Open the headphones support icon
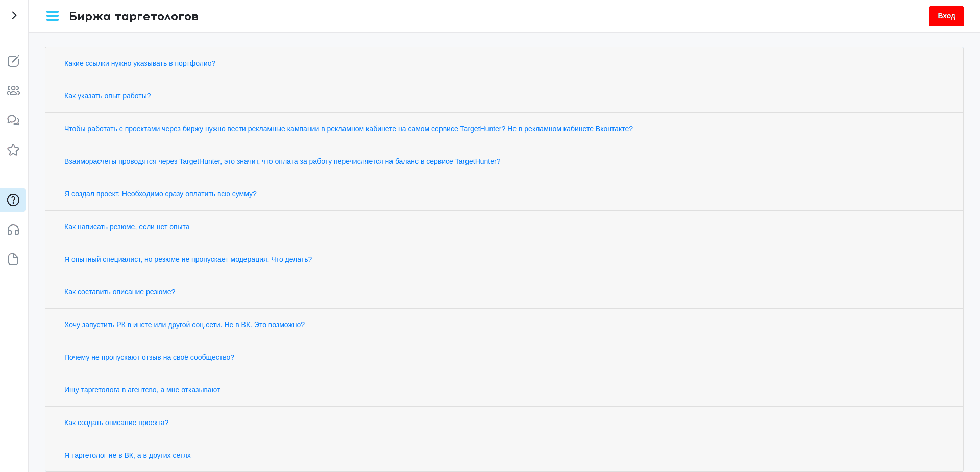 point(13,230)
